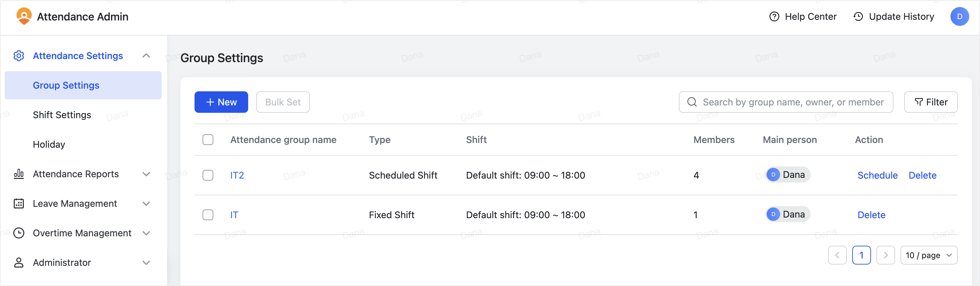Viewport: 980px width, 286px height.
Task: Open the Attendance Settings gear icon
Action: click(19, 56)
